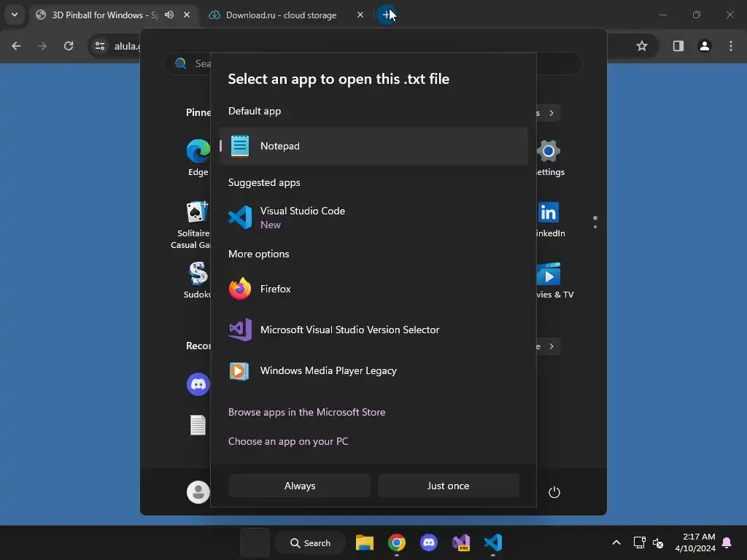747x560 pixels.
Task: Toggle Chrome side panel
Action: pyautogui.click(x=678, y=46)
